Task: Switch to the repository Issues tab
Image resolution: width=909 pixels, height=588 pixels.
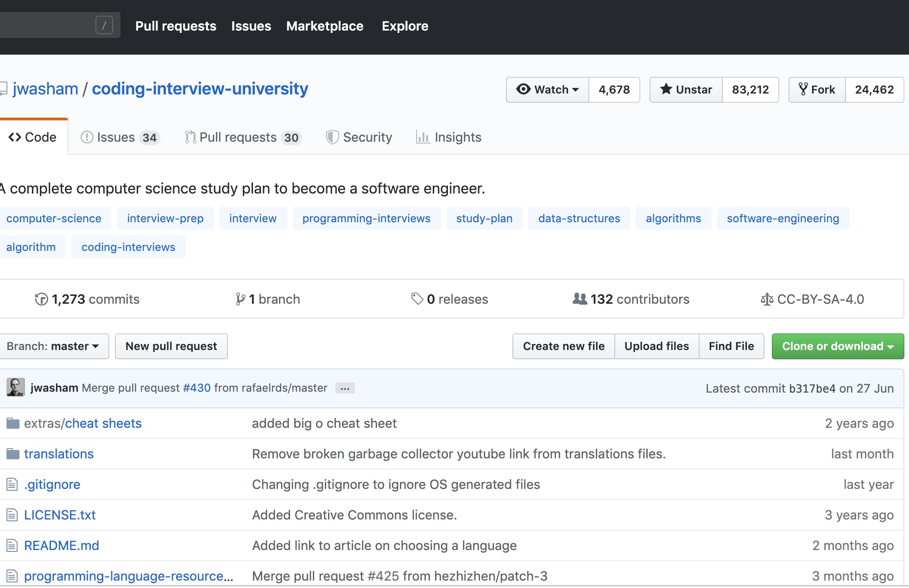Action: click(120, 137)
